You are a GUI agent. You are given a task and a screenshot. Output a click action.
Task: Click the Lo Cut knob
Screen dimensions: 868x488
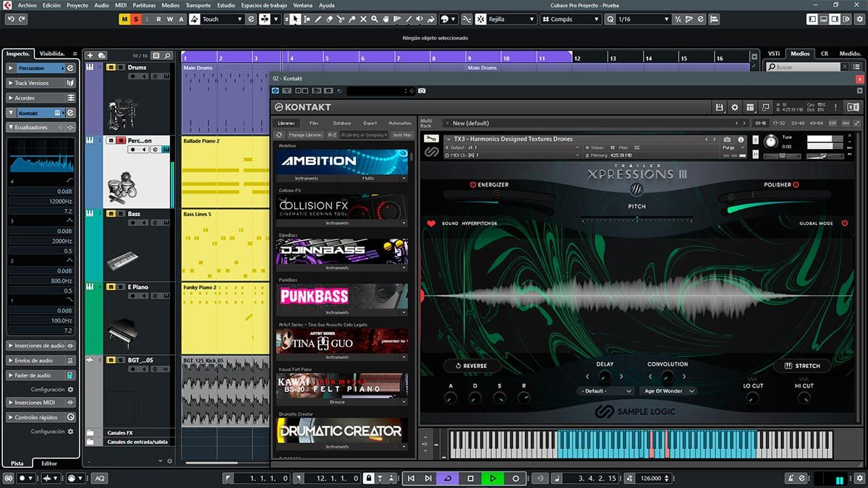(753, 398)
